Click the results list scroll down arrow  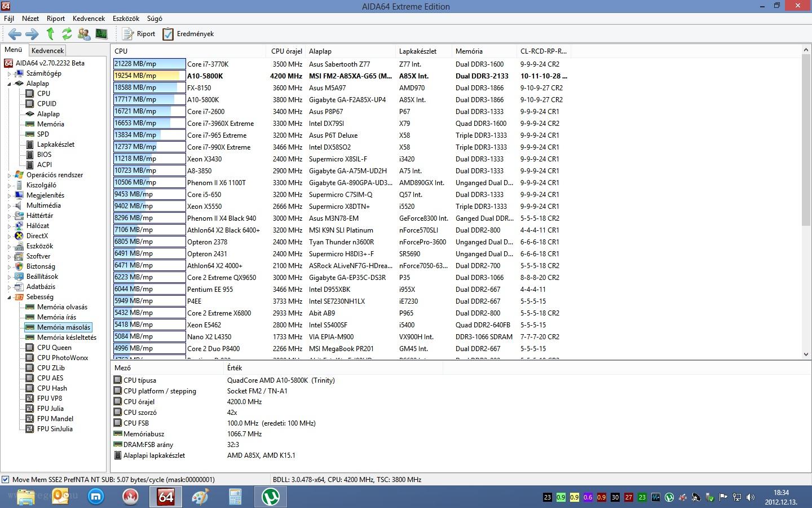(x=806, y=354)
